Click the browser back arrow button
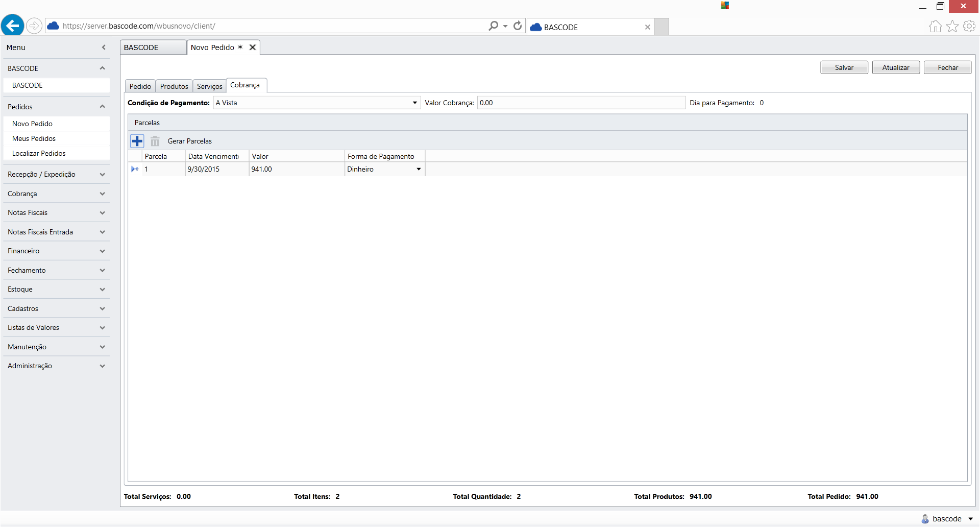This screenshot has height=527, width=980. click(13, 25)
